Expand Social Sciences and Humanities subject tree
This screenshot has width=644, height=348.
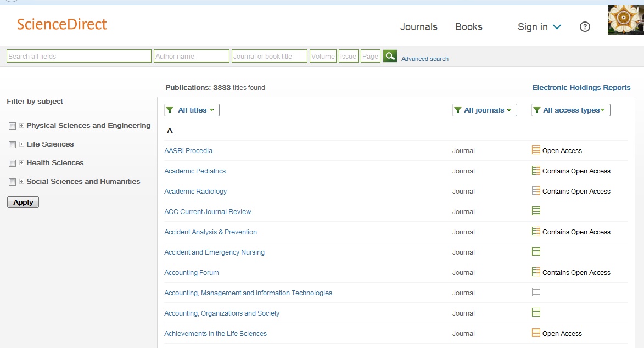coord(22,181)
